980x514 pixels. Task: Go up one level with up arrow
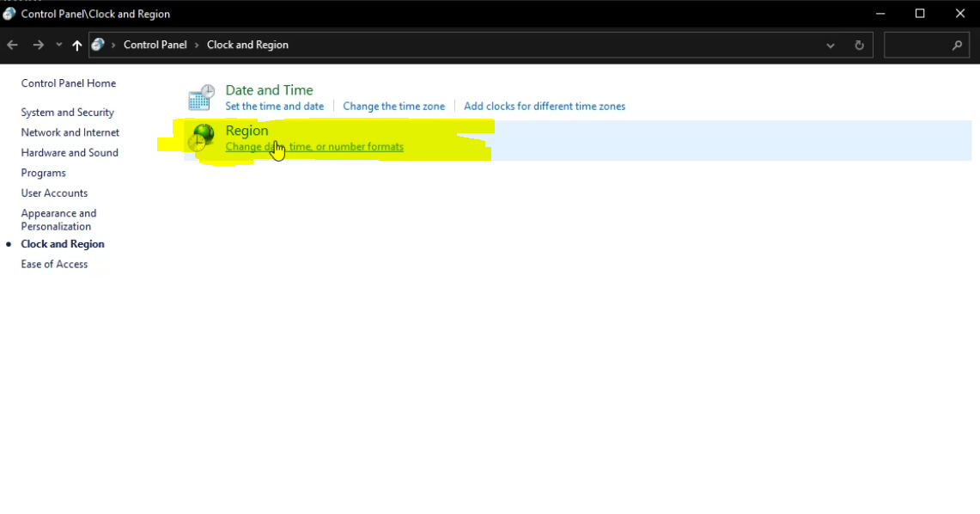tap(77, 46)
